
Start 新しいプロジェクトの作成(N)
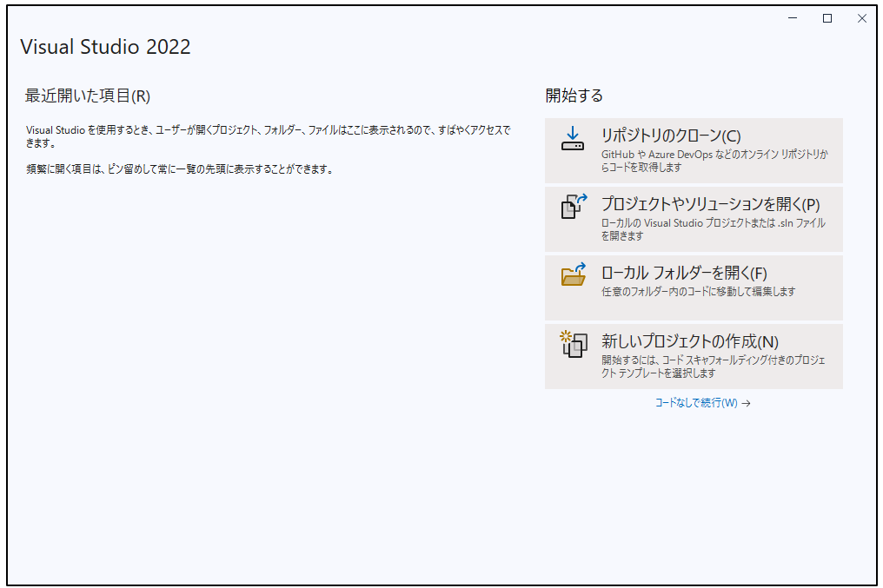pyautogui.click(x=689, y=341)
